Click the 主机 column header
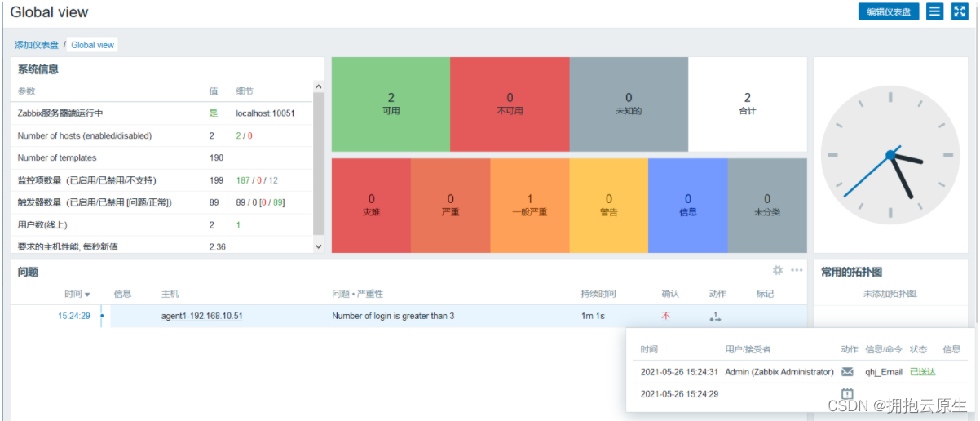 (170, 294)
